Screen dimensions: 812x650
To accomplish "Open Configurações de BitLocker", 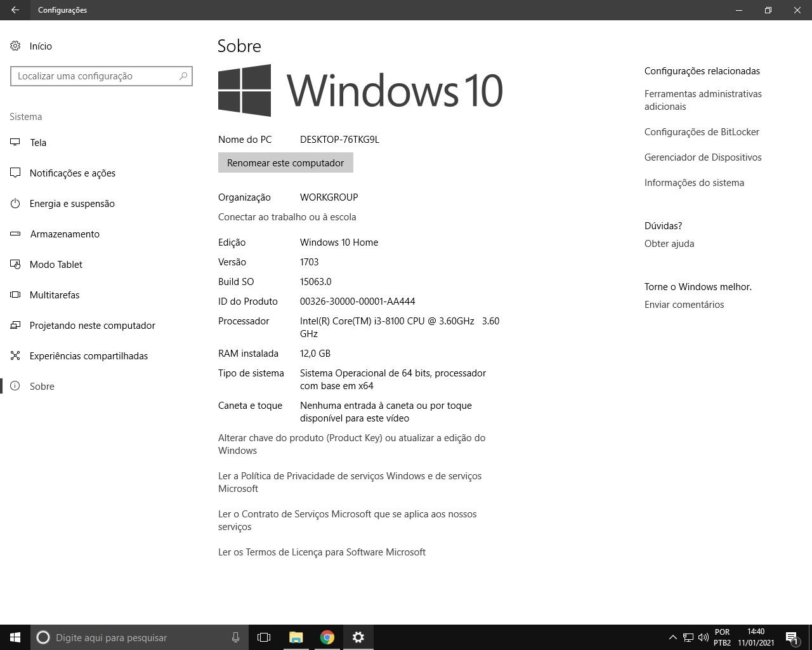I will [702, 132].
